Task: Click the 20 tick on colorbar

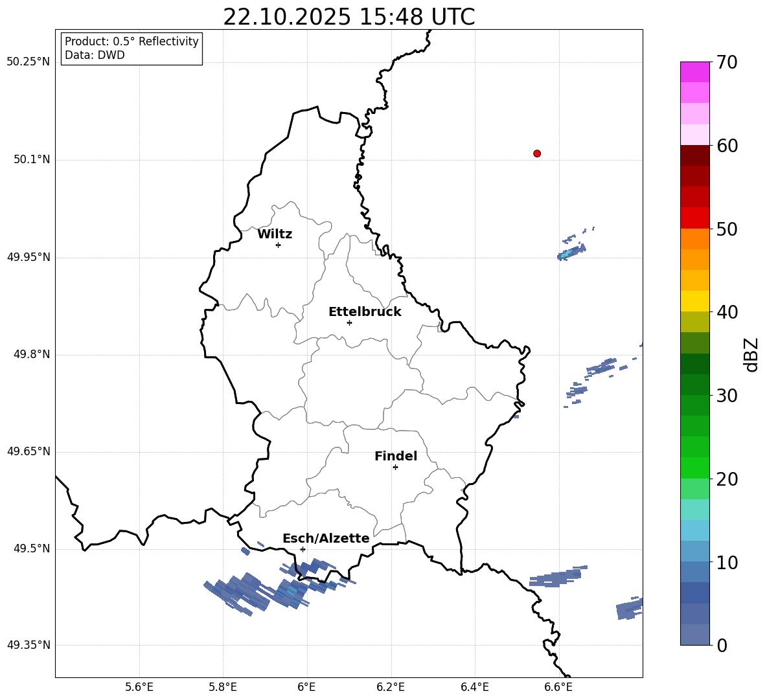Action: pyautogui.click(x=727, y=479)
